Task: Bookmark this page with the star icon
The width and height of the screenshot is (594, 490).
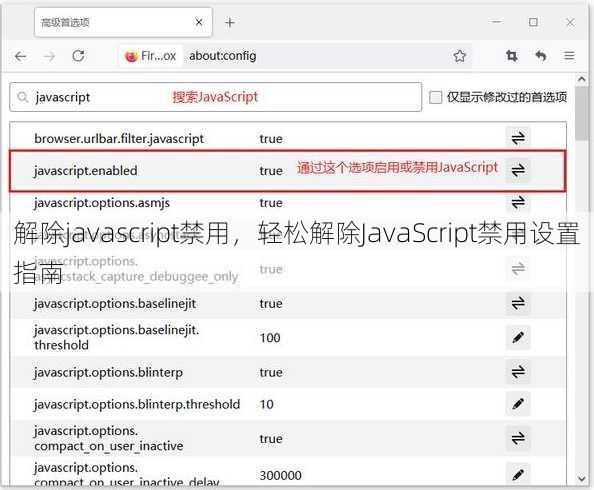Action: point(460,56)
